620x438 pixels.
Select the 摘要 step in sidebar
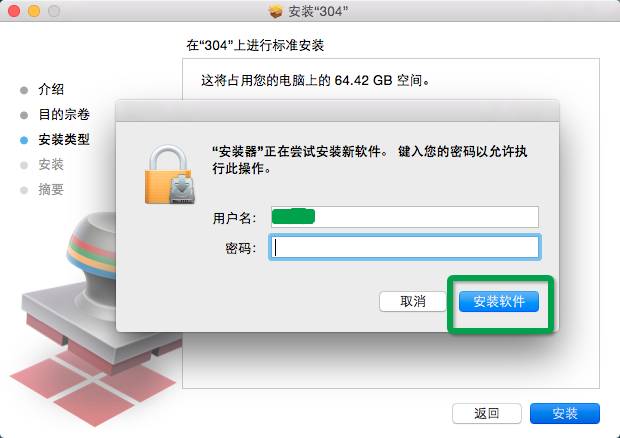51,189
